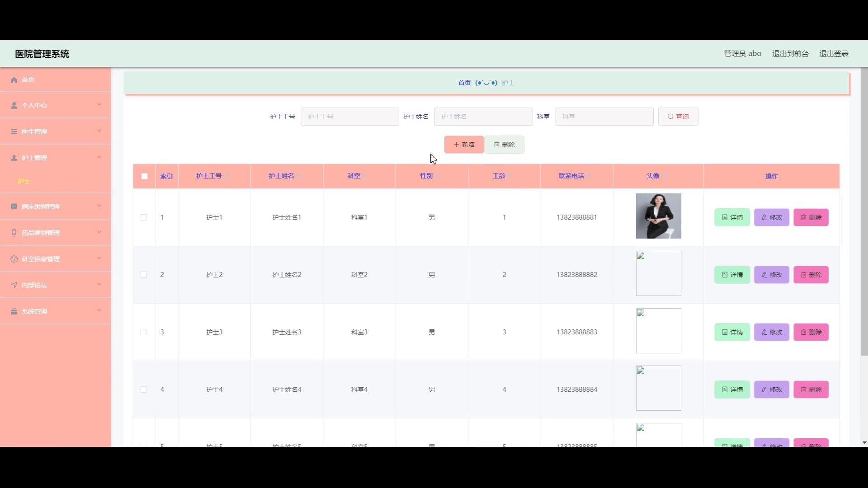This screenshot has height=488, width=868.
Task: Open the 护士 submenu item
Action: click(24, 181)
